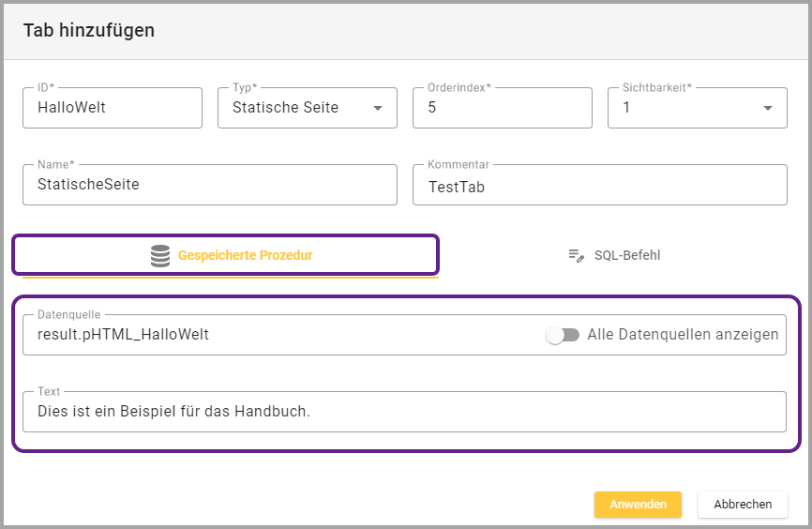This screenshot has height=529, width=812.
Task: Focus the ID field containing HalloWelt
Action: pyautogui.click(x=113, y=108)
